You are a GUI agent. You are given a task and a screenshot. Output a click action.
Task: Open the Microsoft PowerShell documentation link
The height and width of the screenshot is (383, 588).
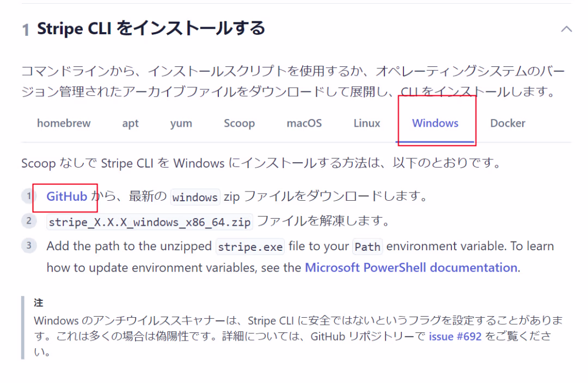(x=411, y=268)
